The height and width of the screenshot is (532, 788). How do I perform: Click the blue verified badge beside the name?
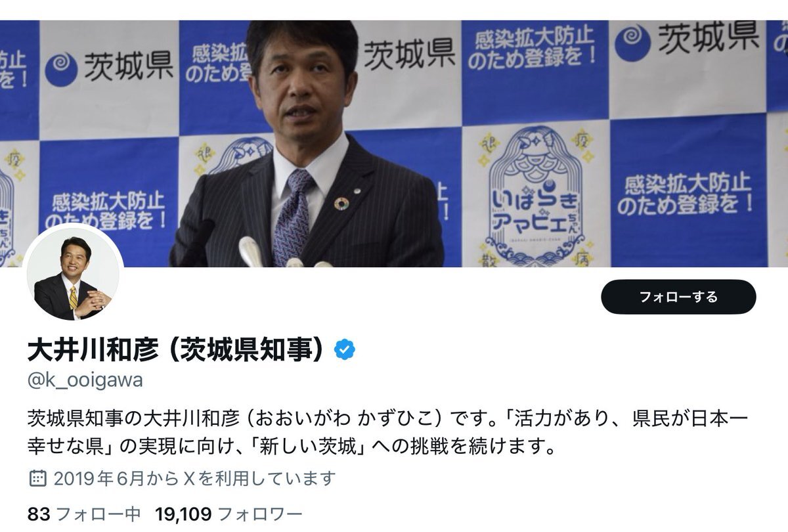pyautogui.click(x=345, y=349)
